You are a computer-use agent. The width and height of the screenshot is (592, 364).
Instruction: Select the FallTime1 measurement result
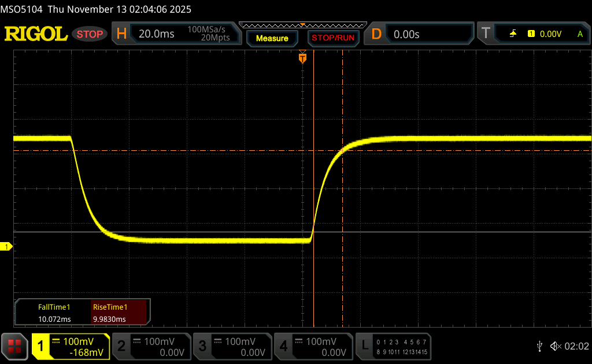pos(54,313)
